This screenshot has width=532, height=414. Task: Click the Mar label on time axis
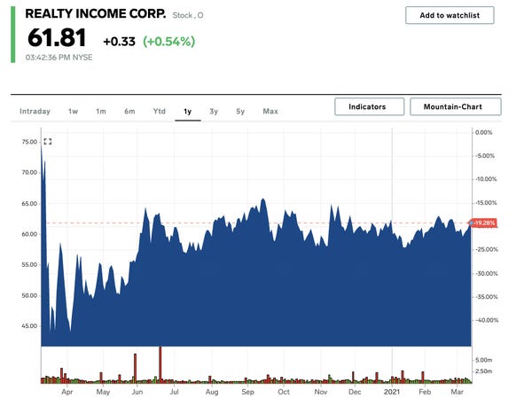coord(457,392)
